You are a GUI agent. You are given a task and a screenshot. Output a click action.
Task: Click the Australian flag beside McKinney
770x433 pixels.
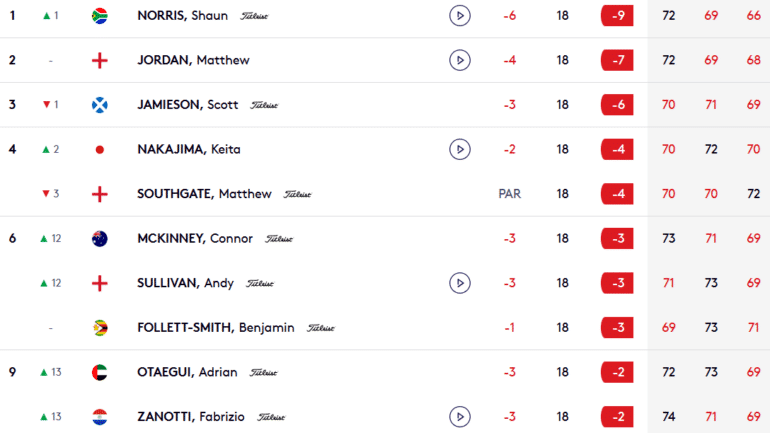pyautogui.click(x=100, y=239)
